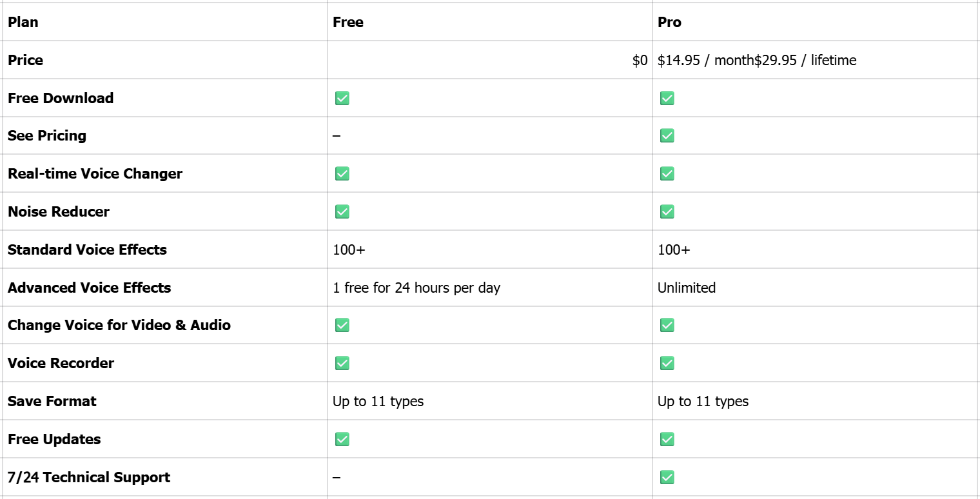Click Real-time Voice Changer checkmark in Free column

[x=342, y=173]
